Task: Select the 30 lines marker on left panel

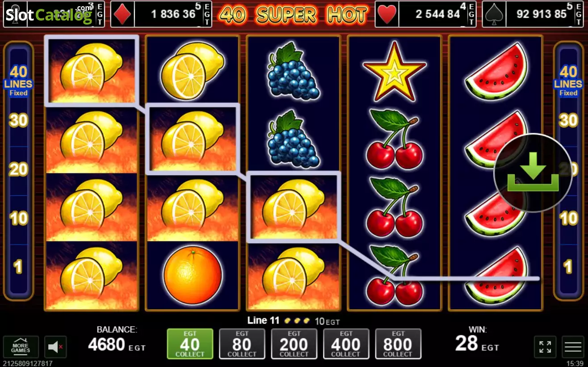Action: tap(18, 120)
